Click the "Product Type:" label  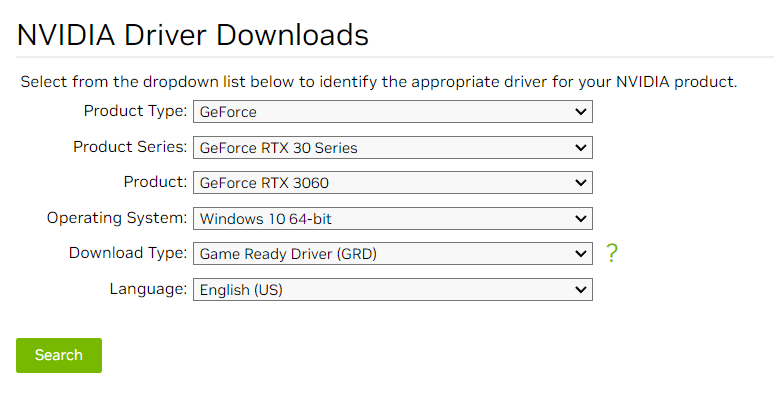pyautogui.click(x=135, y=111)
